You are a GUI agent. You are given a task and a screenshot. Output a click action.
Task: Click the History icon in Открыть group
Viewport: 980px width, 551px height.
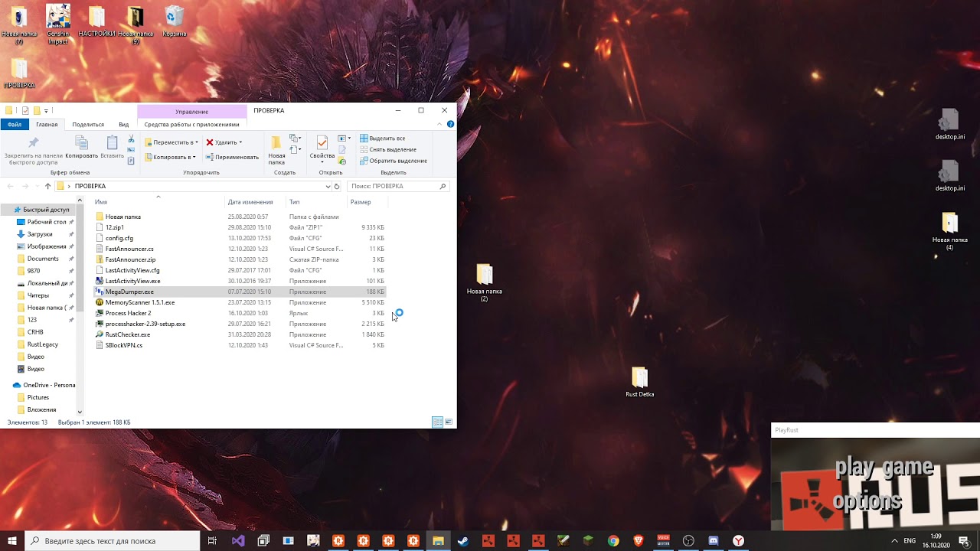(342, 161)
